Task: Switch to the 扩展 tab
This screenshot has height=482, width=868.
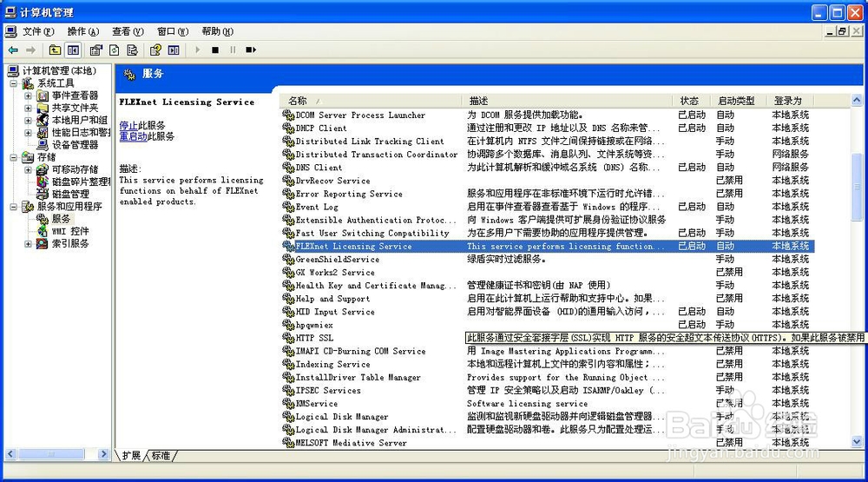Action: point(131,455)
